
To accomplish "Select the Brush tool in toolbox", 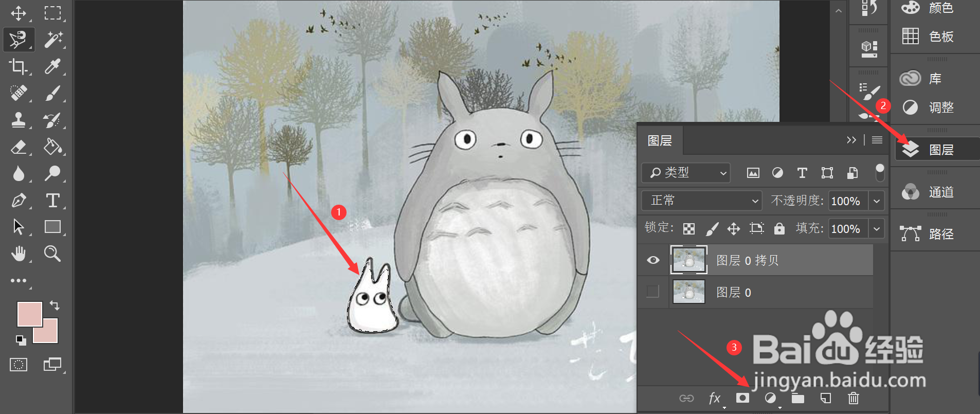I will point(52,93).
